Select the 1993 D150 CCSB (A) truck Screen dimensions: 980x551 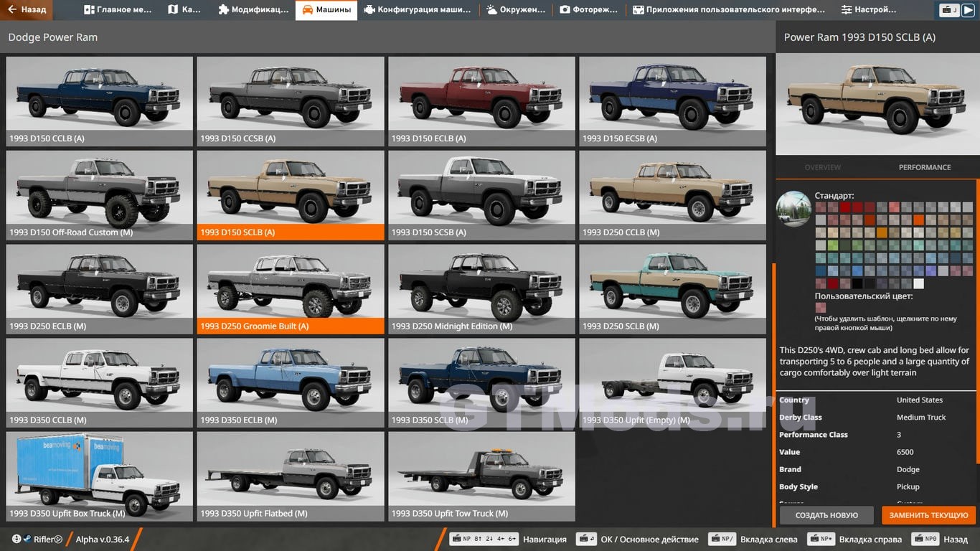tap(291, 101)
